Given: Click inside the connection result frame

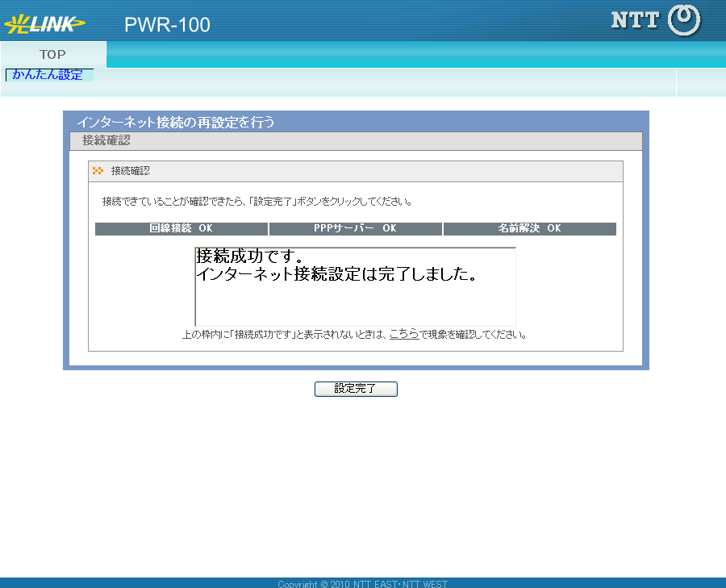Looking at the screenshot, I should pos(355,305).
